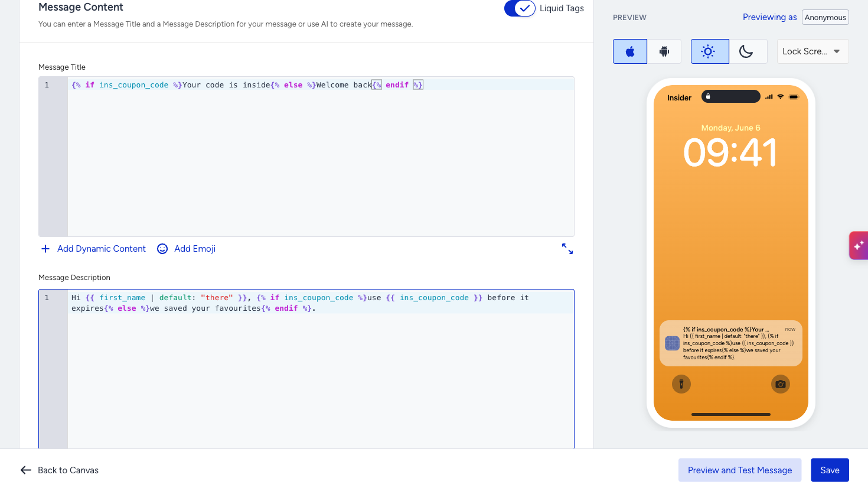Expand the Message Title editor with arrows icon
Image resolution: width=868 pixels, height=491 pixels.
567,249
